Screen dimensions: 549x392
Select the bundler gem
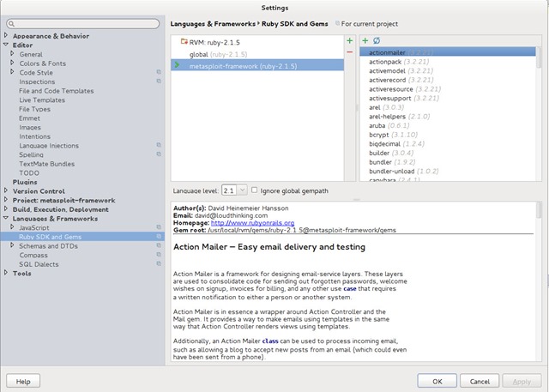448,162
